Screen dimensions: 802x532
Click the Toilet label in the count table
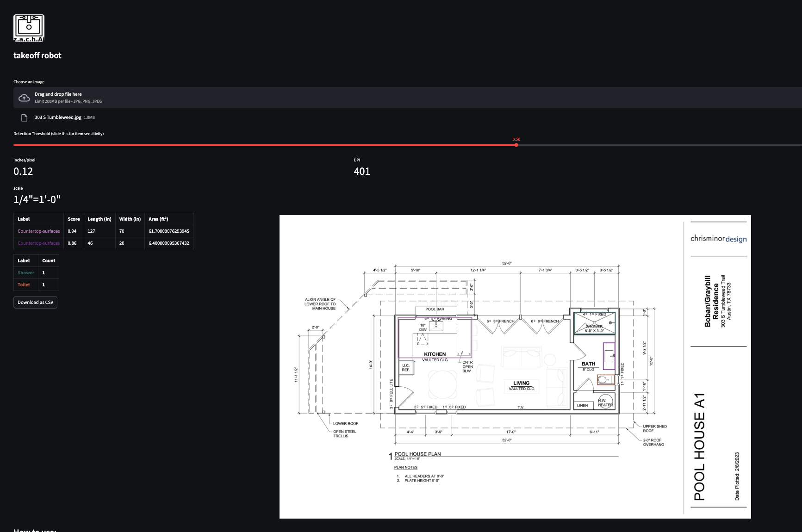24,285
